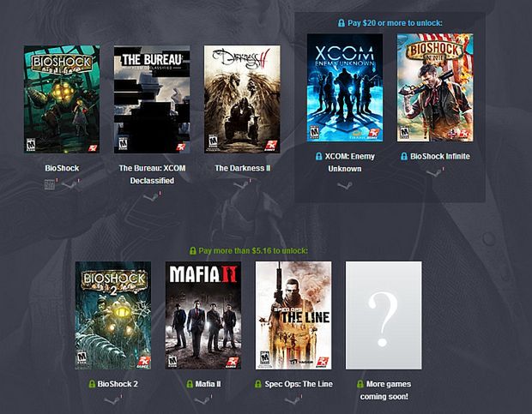Click the Steam icon under Mafia II
Viewport: 532px width, 414px height.
pos(203,400)
